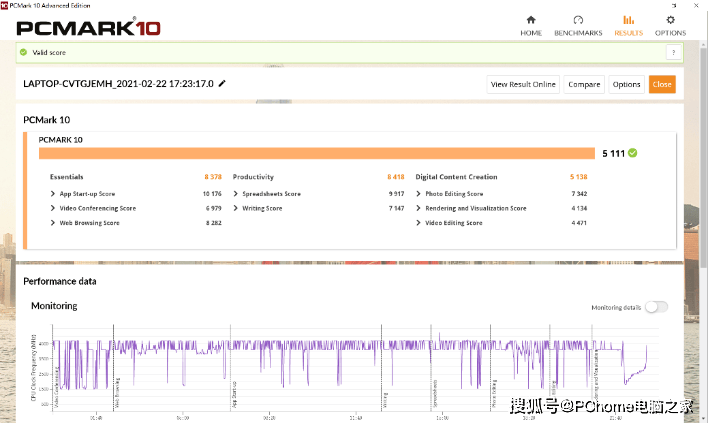
Task: Click the Valid score green check icon
Action: (x=23, y=52)
